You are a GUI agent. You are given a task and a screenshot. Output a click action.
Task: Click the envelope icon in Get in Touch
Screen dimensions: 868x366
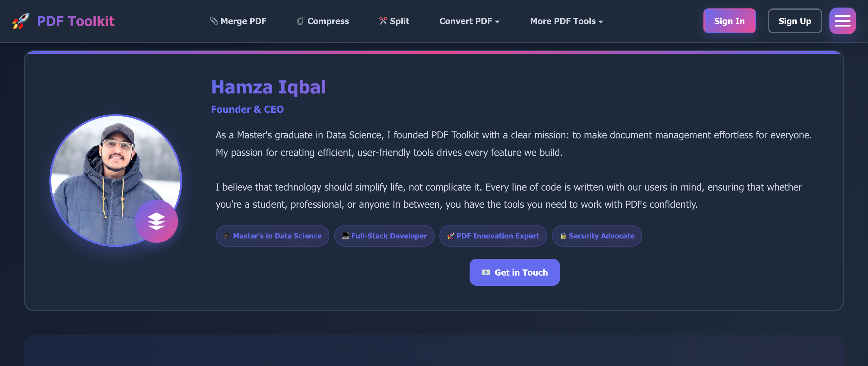(x=486, y=272)
